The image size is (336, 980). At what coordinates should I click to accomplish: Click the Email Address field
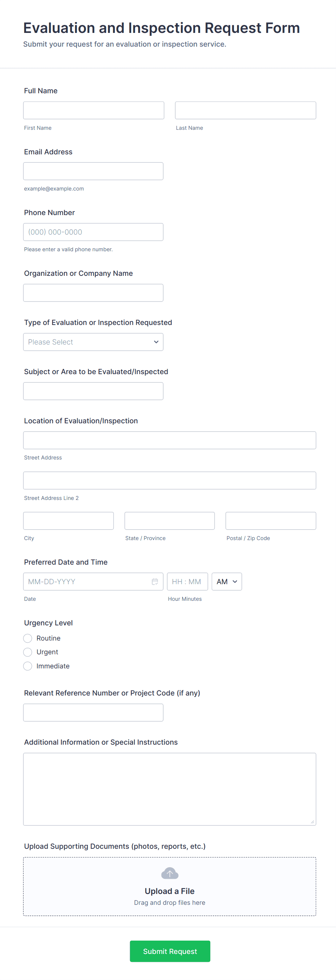coord(93,171)
